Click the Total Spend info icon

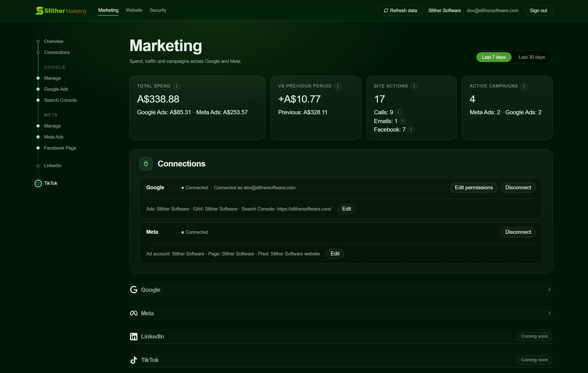176,86
